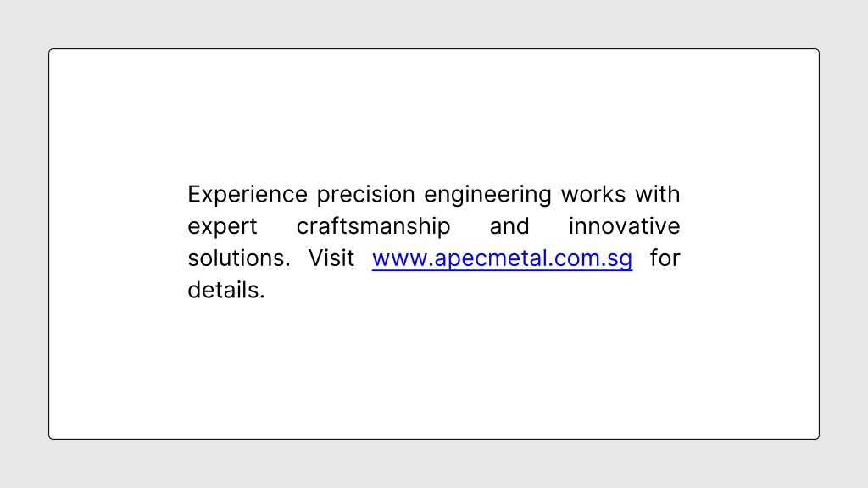
Task: Click the word "innovative" in the paragraph
Action: (625, 226)
